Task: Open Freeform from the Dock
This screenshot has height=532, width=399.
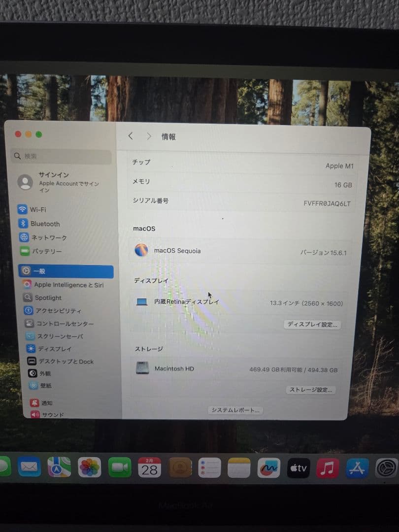Action: coord(269,468)
